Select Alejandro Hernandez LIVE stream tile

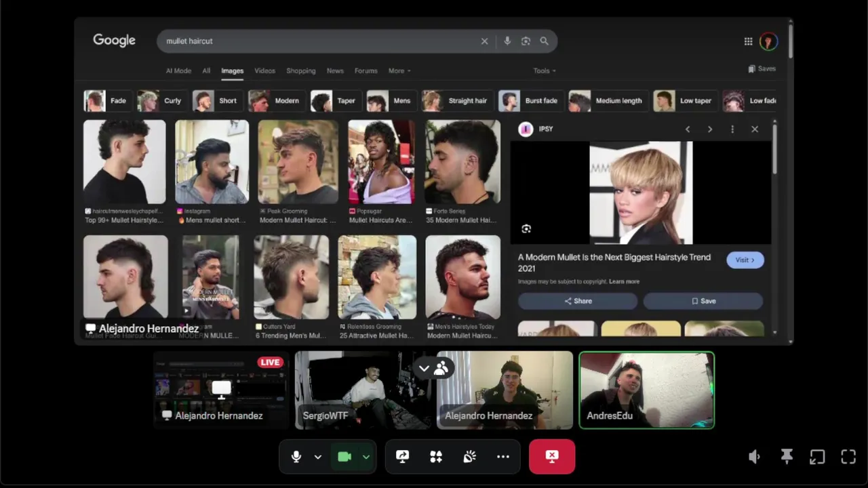[x=221, y=390]
